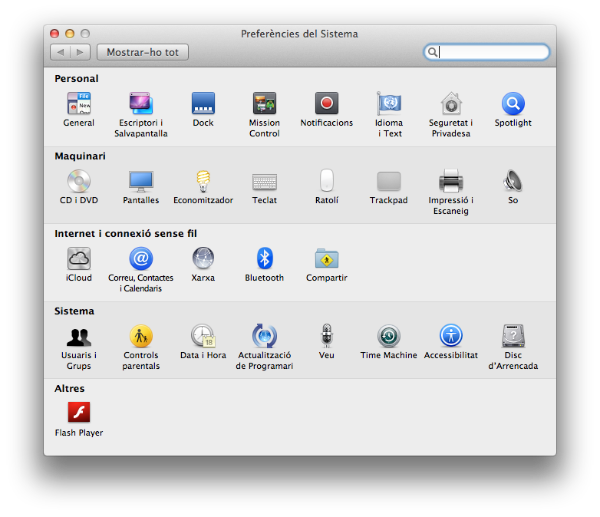The width and height of the screenshot is (600, 517).
Task: Click the back navigation arrow
Action: point(60,52)
